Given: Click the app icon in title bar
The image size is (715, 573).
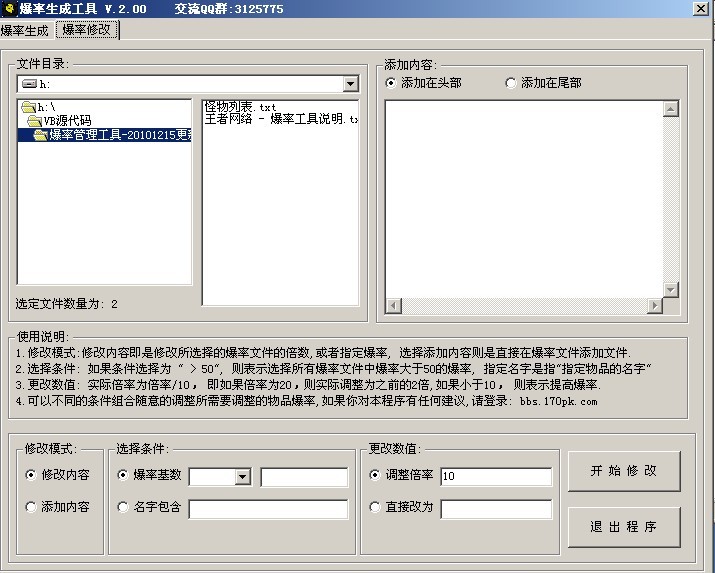Looking at the screenshot, I should [x=8, y=9].
